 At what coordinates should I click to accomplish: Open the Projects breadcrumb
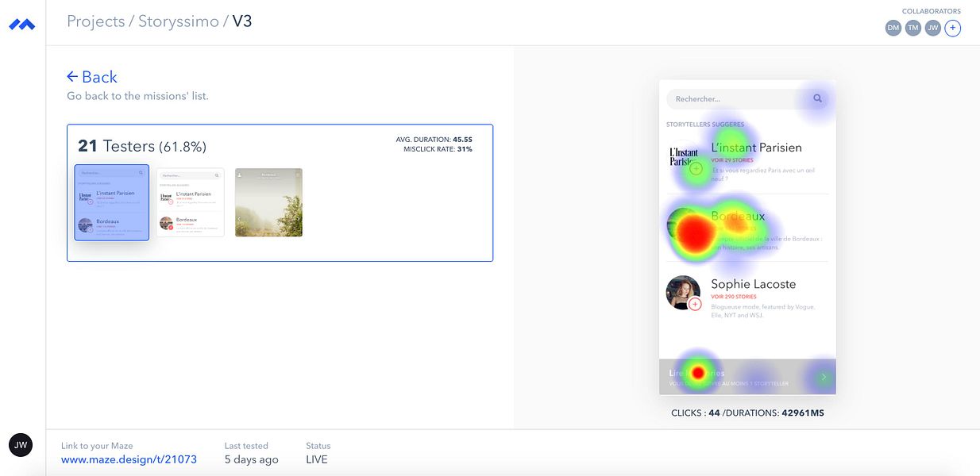(x=96, y=21)
